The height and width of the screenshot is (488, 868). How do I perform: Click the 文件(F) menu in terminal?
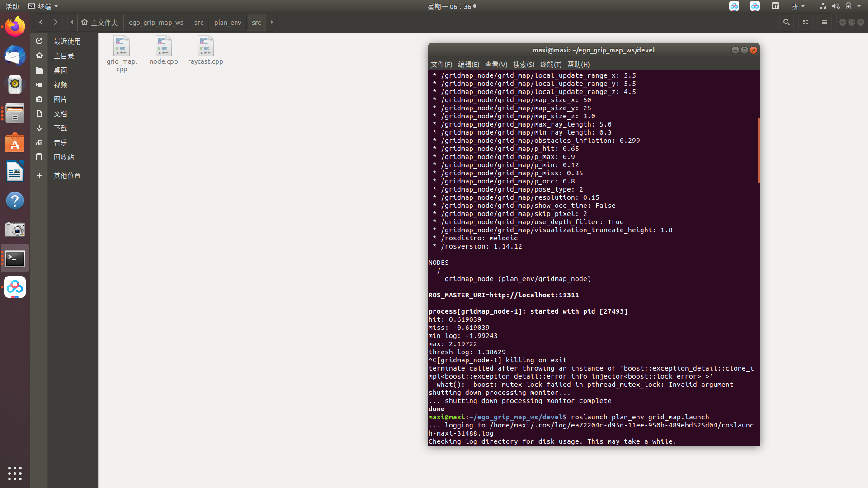click(x=441, y=64)
